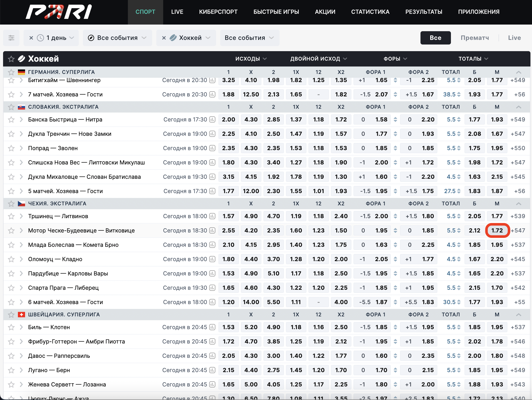Change handicap line stepper for Попрад — Зволен
This screenshot has width=532, height=400.
point(395,148)
